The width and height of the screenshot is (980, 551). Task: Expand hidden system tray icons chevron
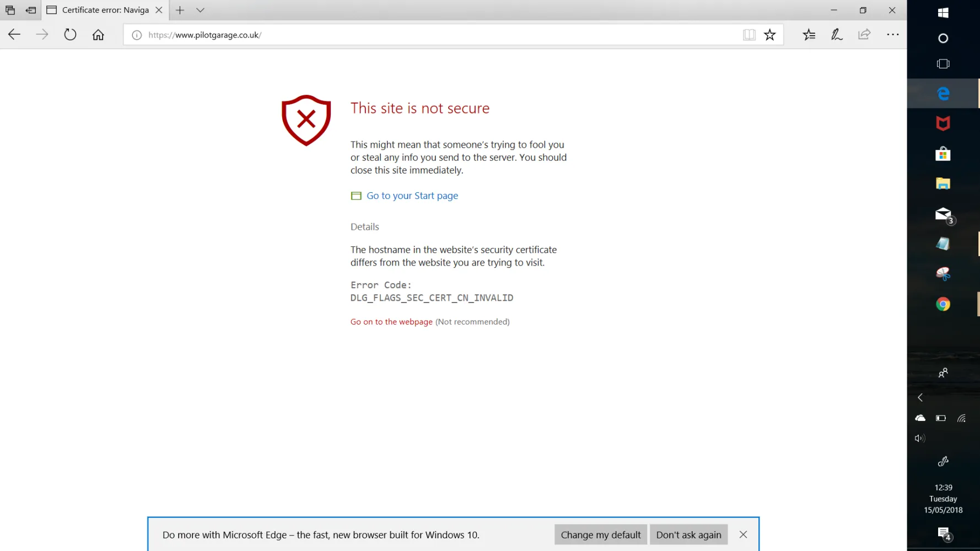[x=920, y=397]
